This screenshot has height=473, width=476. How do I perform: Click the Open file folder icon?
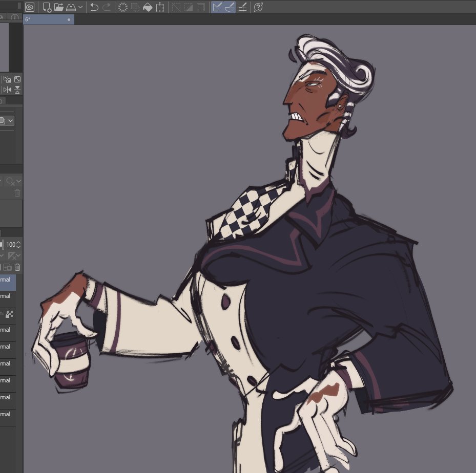coord(59,7)
